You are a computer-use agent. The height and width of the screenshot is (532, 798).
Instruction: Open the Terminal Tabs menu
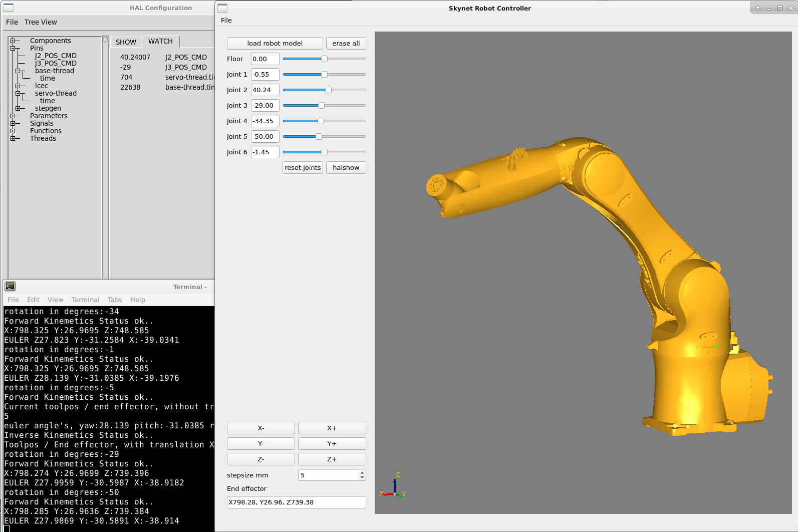point(115,300)
